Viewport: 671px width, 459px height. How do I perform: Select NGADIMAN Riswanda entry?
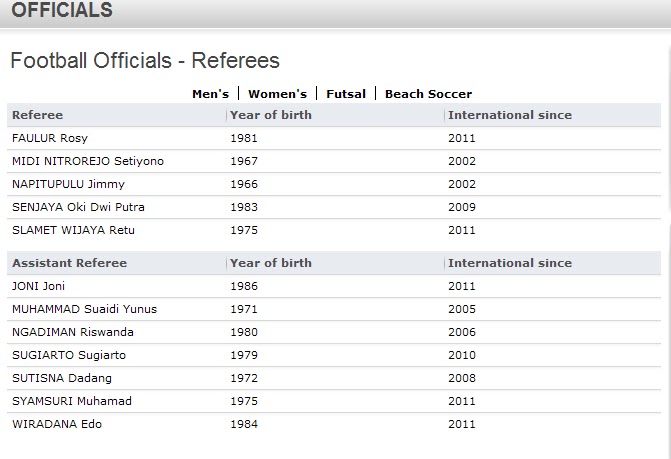(x=73, y=332)
